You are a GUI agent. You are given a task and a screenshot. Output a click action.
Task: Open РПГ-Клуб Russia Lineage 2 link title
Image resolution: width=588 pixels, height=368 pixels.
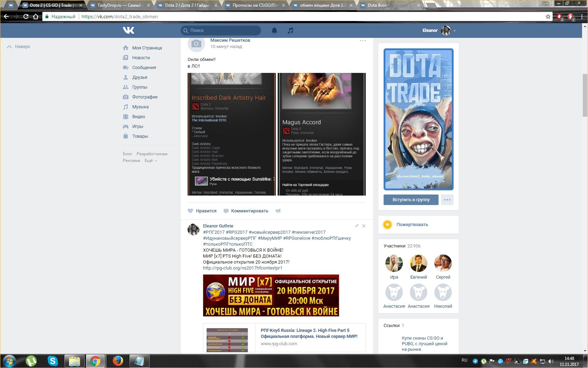pos(309,333)
